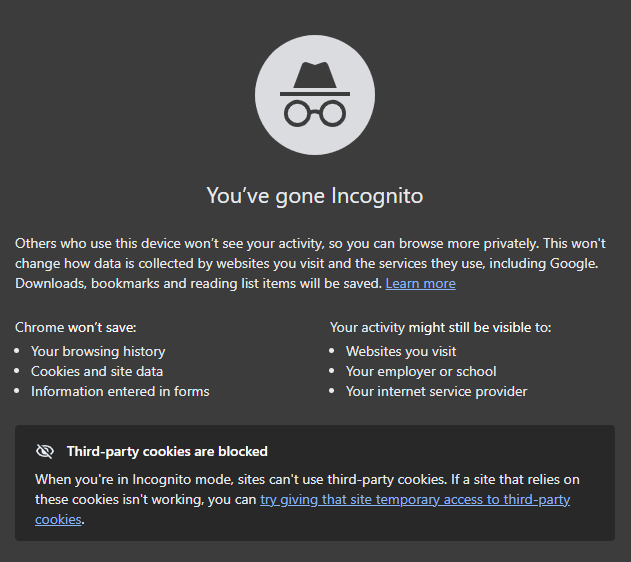Click the third-party cookies description paragraph
The width and height of the screenshot is (631, 562).
point(307,500)
